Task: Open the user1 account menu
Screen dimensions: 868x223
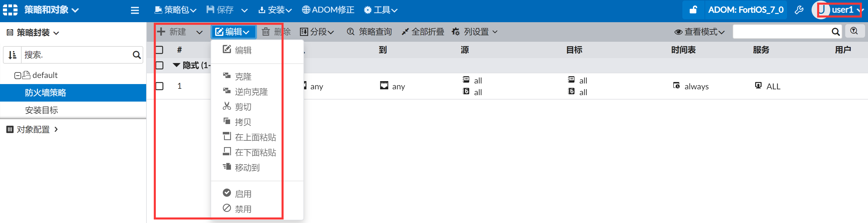Action: point(840,10)
